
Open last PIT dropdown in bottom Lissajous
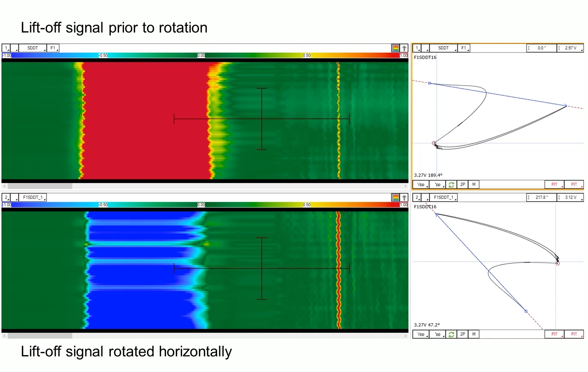point(574,334)
